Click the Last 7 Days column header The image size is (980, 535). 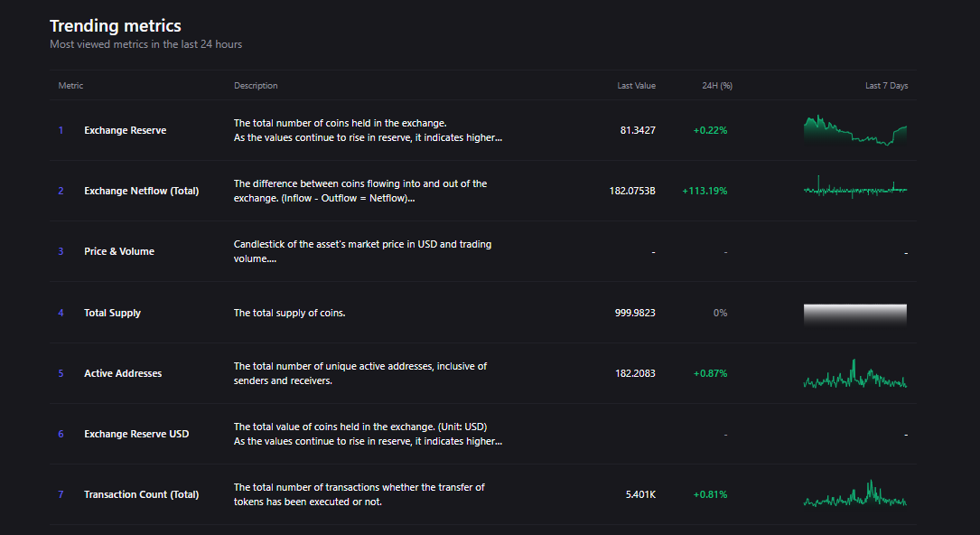tap(886, 86)
